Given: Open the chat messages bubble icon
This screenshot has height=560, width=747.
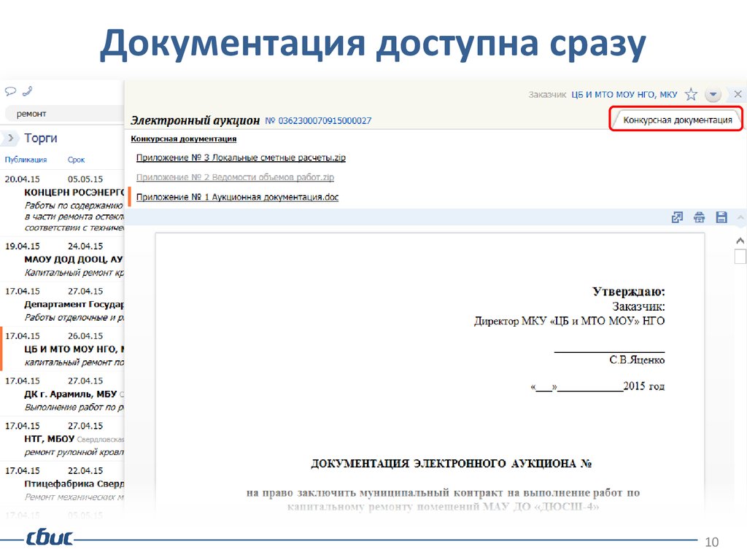Looking at the screenshot, I should pyautogui.click(x=11, y=92).
